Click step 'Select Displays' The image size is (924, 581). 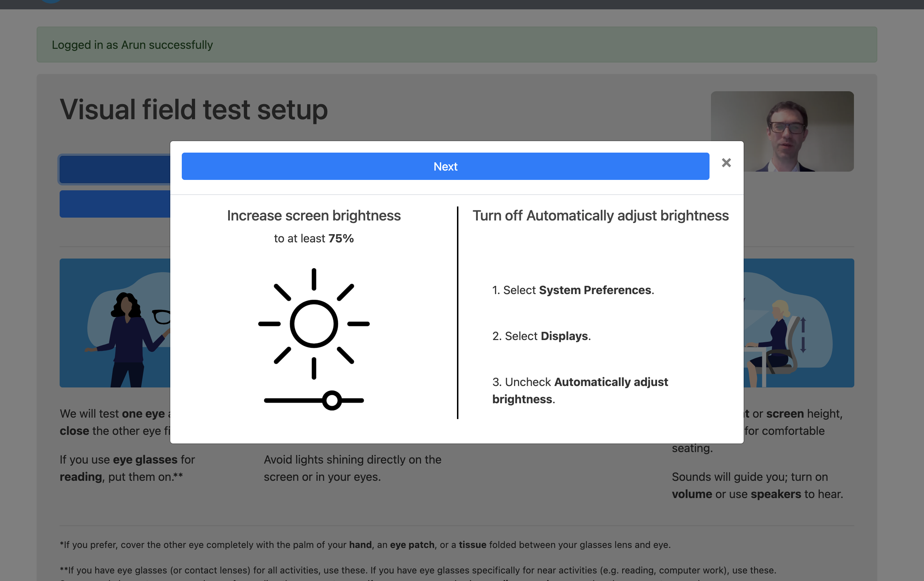click(541, 336)
